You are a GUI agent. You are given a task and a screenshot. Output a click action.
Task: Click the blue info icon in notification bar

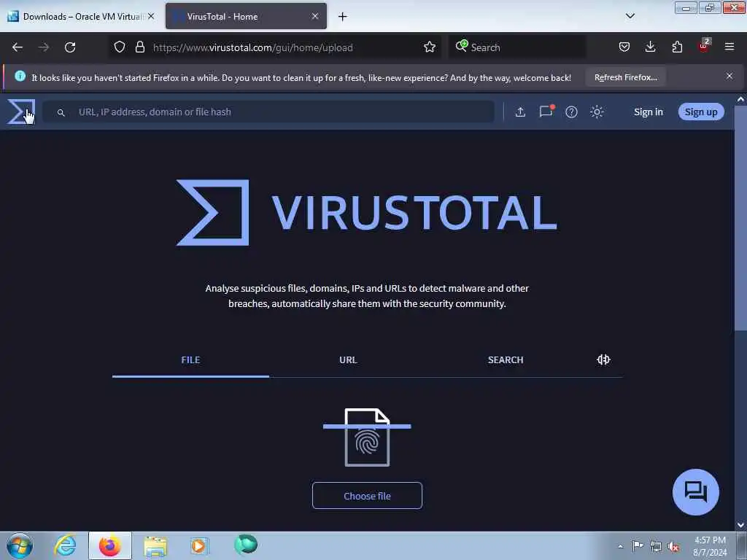[x=20, y=76]
